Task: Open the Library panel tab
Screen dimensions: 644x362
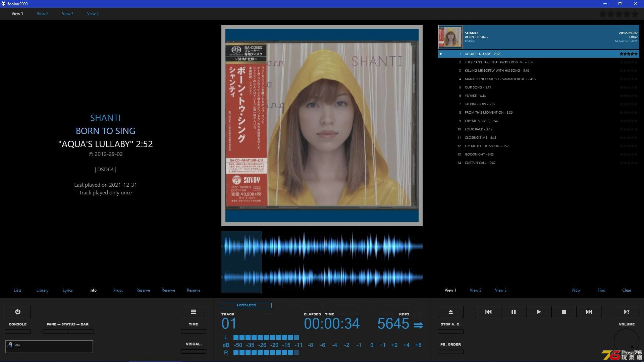Action: click(x=43, y=290)
